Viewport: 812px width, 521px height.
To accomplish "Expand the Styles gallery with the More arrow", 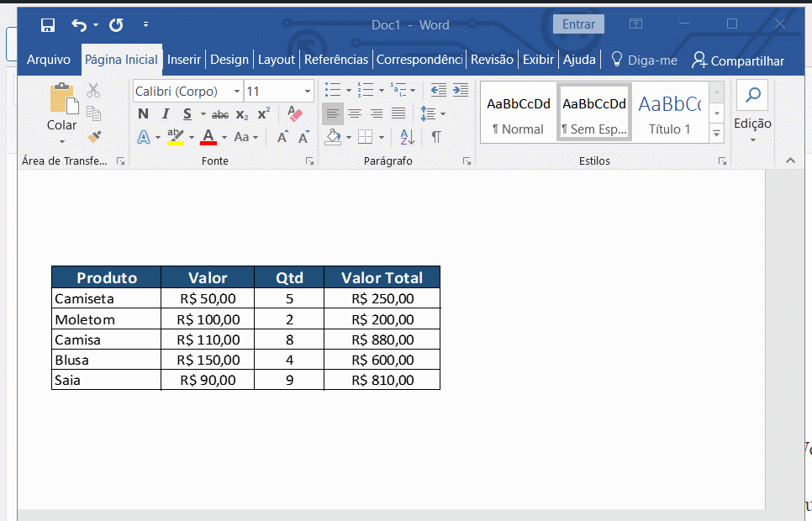I will tap(716, 133).
